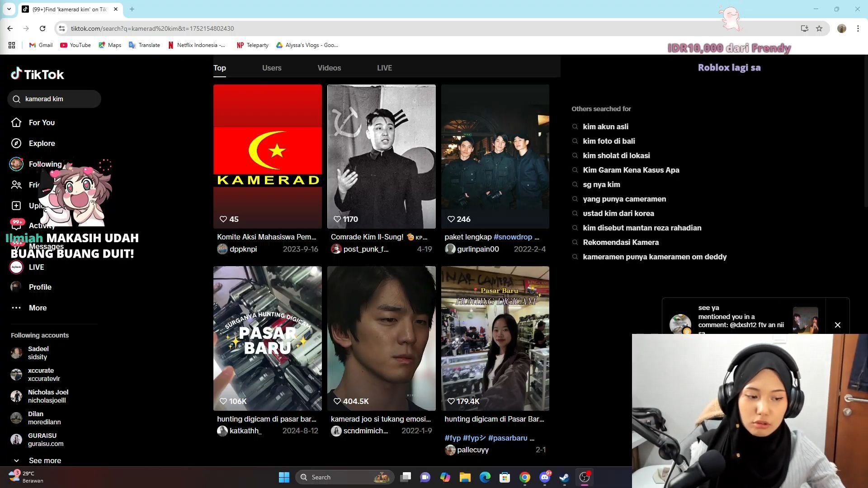Open the Netflix Indonesia bookmark
The image size is (868, 488).
click(197, 45)
